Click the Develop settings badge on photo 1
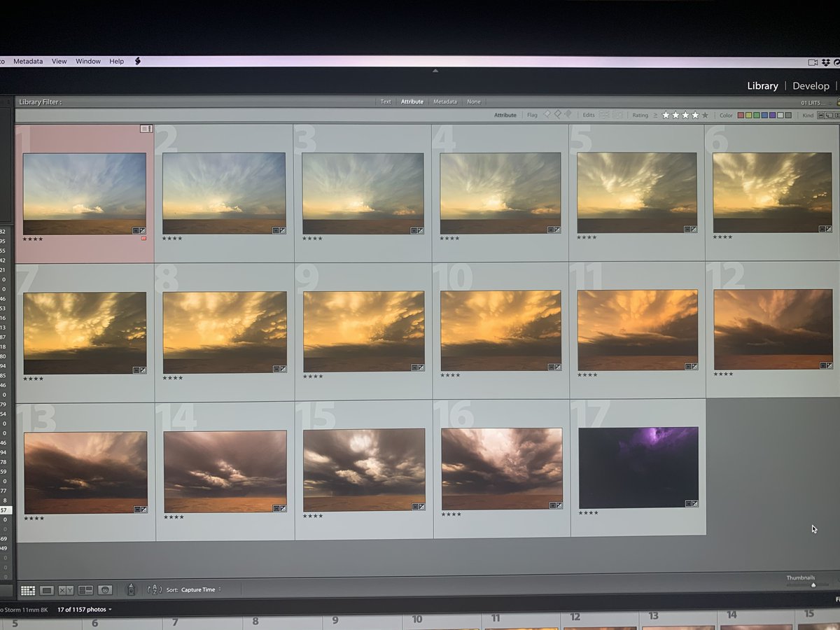This screenshot has width=840, height=630. click(x=143, y=229)
